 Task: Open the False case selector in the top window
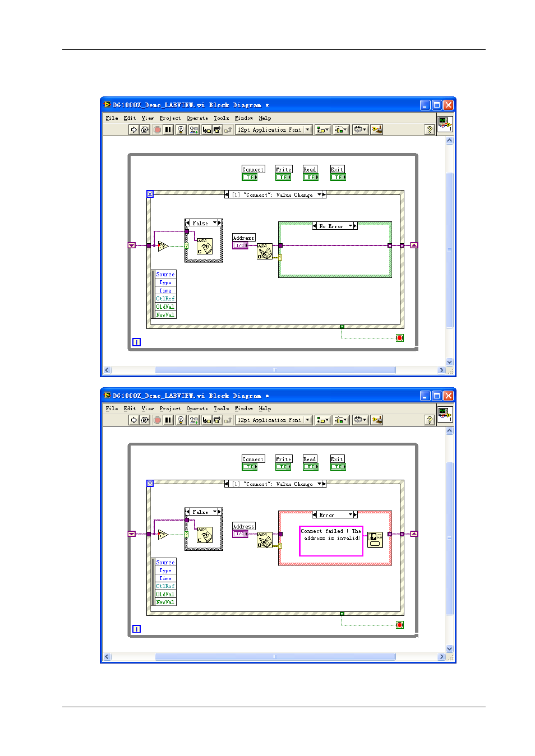pyautogui.click(x=204, y=222)
